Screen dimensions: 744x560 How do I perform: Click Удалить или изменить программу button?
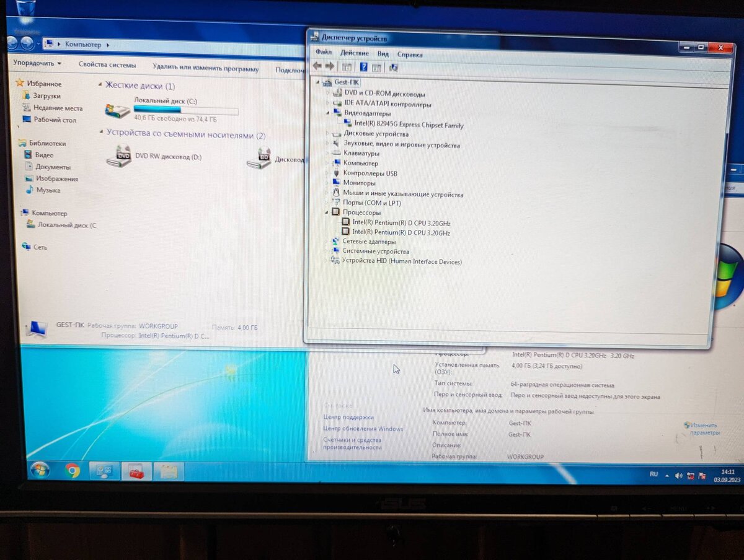[206, 69]
